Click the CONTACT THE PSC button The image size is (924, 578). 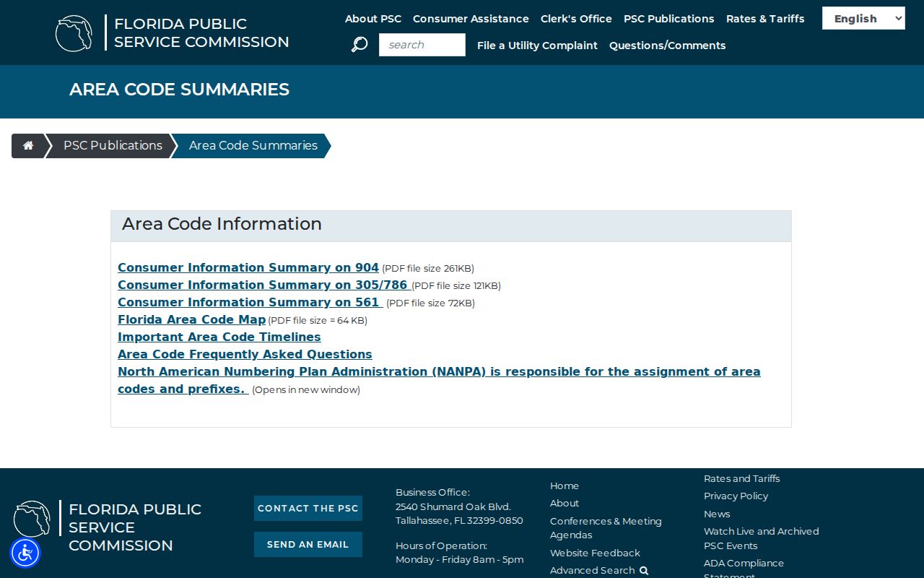[x=308, y=509]
